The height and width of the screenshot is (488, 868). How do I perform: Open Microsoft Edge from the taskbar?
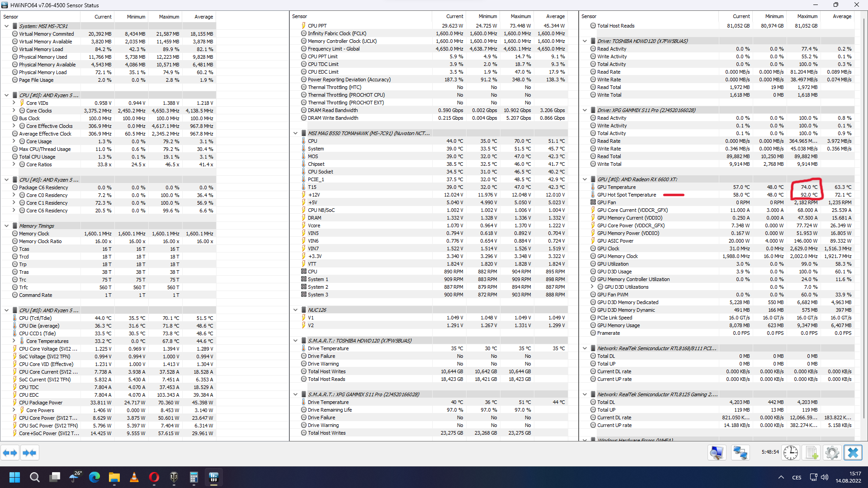(x=94, y=477)
